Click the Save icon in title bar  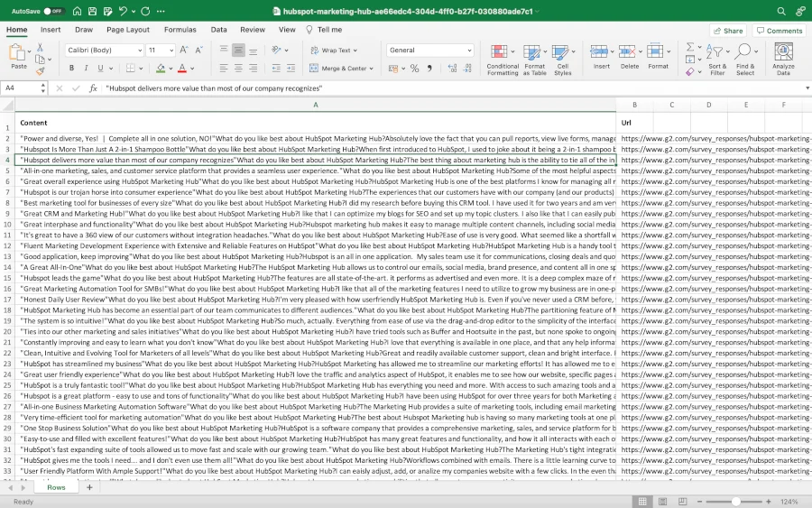coord(92,11)
